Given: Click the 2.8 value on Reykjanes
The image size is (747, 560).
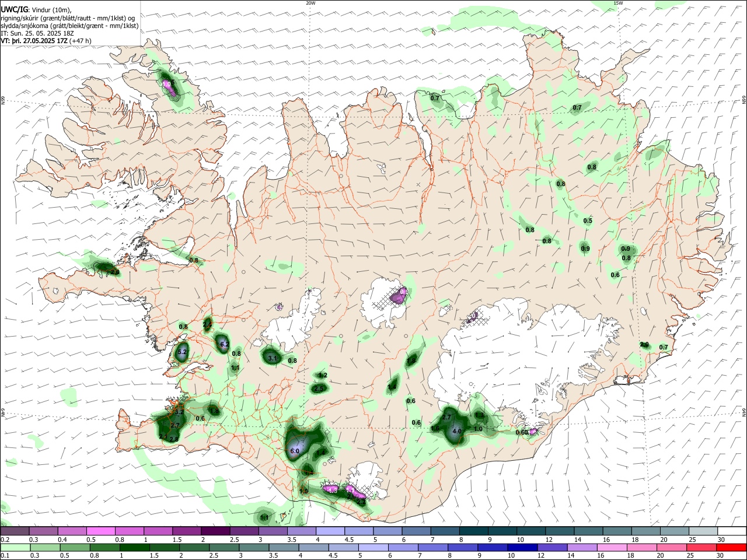Looking at the screenshot, I should tap(174, 439).
